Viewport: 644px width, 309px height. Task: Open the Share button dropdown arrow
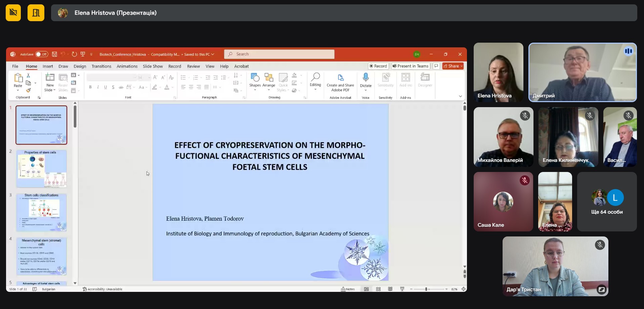pyautogui.click(x=462, y=66)
